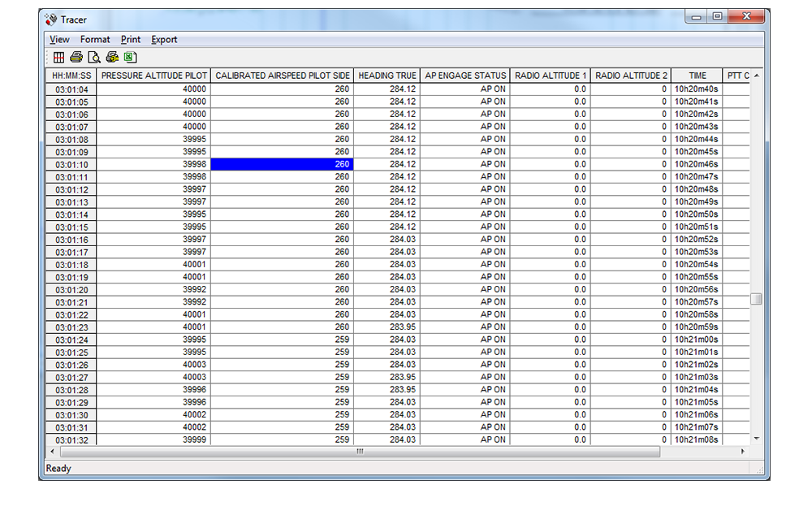This screenshot has width=812, height=528.
Task: Click the PRESSURE ALTITUDE PILOT column header
Action: tap(153, 76)
